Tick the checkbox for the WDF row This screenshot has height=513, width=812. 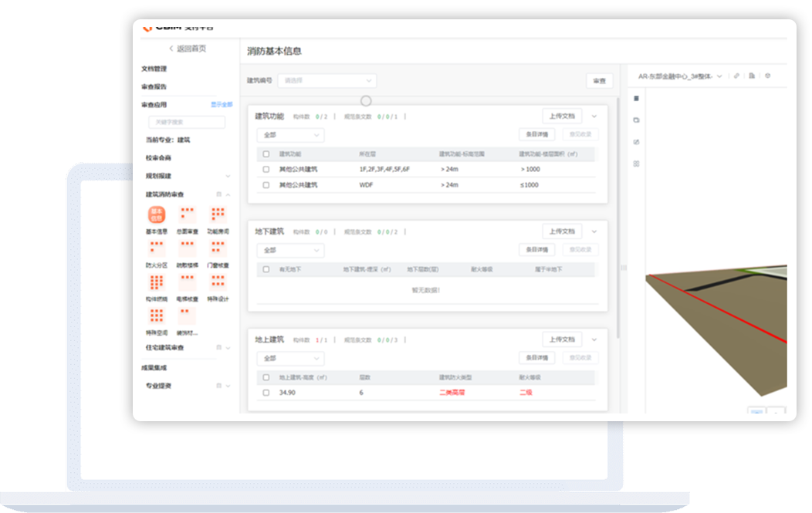pos(266,185)
